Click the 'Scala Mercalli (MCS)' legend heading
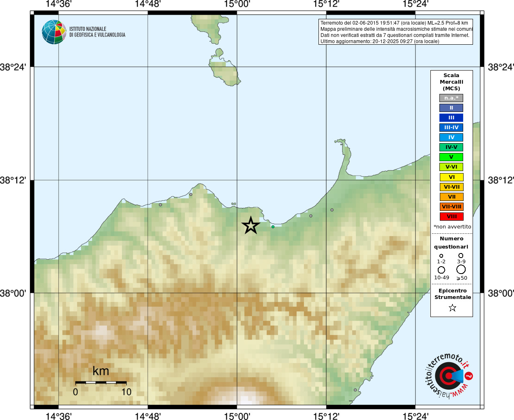The height and width of the screenshot is (420, 514). coord(451,82)
